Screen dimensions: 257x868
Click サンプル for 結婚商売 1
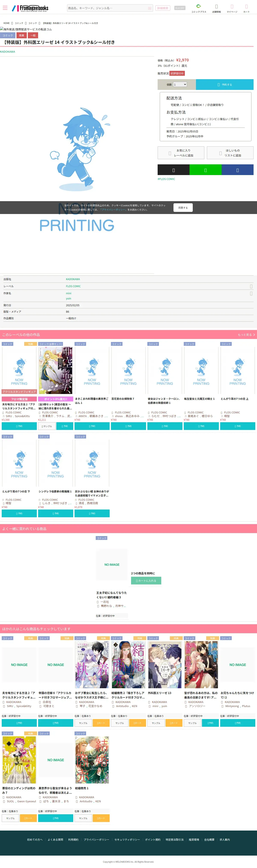click(x=83, y=818)
